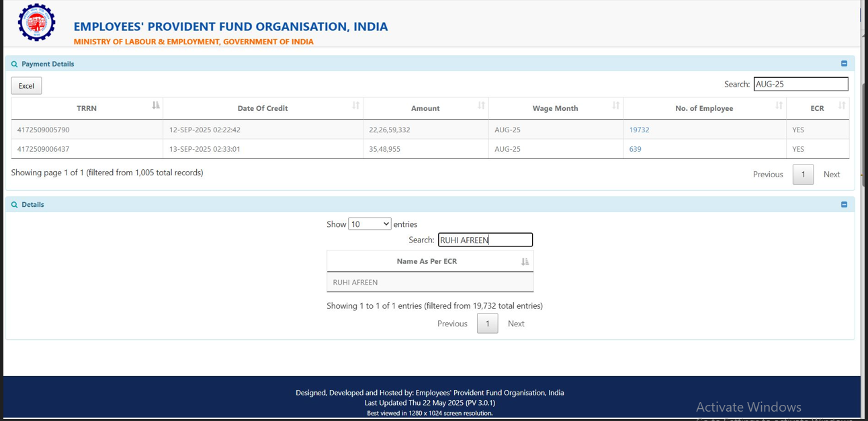Sort the ECR column
Viewport: 868px width, 421px height.
click(841, 105)
